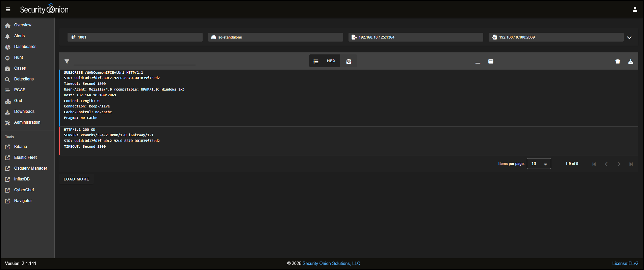
Task: Open the items per page dropdown
Action: [x=539, y=164]
